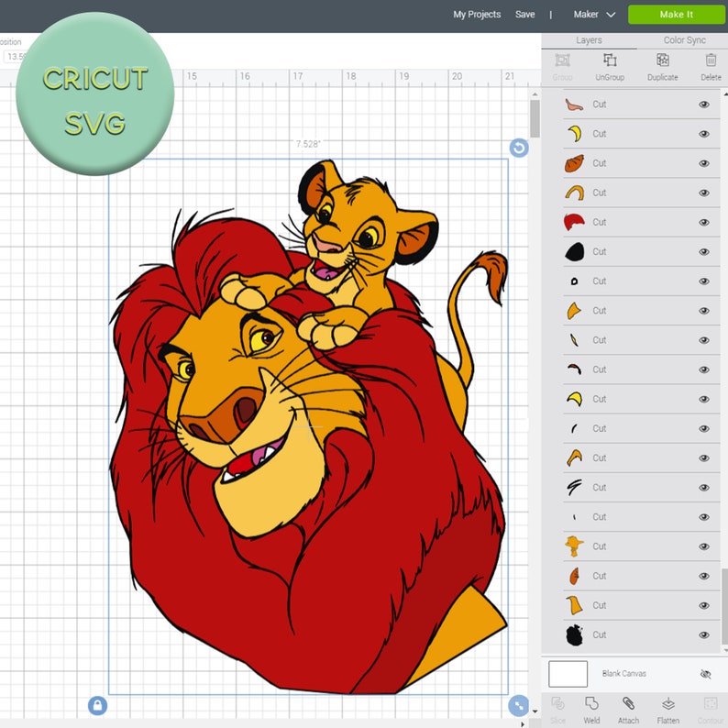728x728 pixels.
Task: Click the canvas scroll-down arrow
Action: pos(535,711)
